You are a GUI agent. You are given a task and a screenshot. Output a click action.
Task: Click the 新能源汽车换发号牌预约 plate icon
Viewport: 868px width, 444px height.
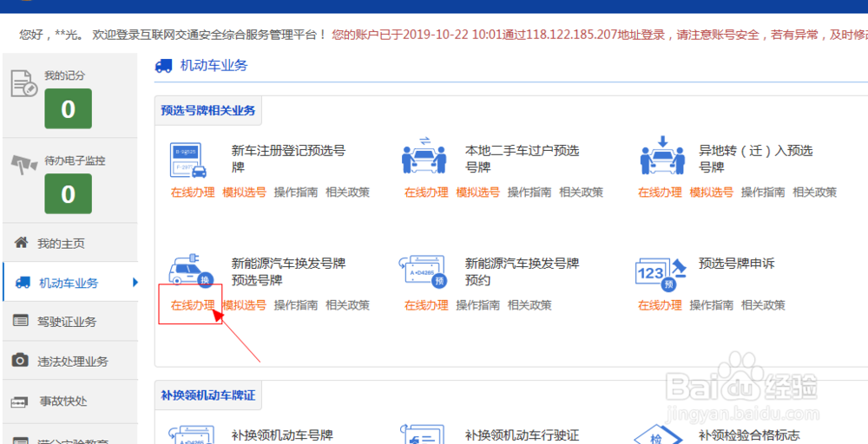click(423, 271)
